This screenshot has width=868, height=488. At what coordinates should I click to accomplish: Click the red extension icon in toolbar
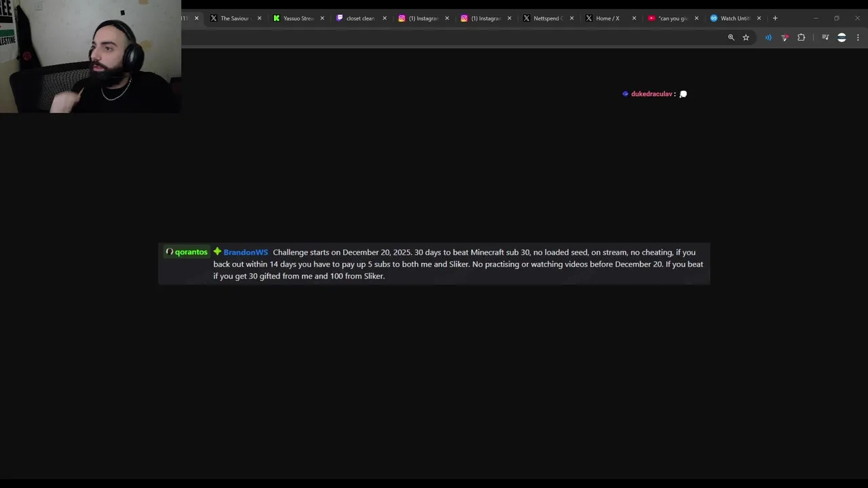coord(785,37)
